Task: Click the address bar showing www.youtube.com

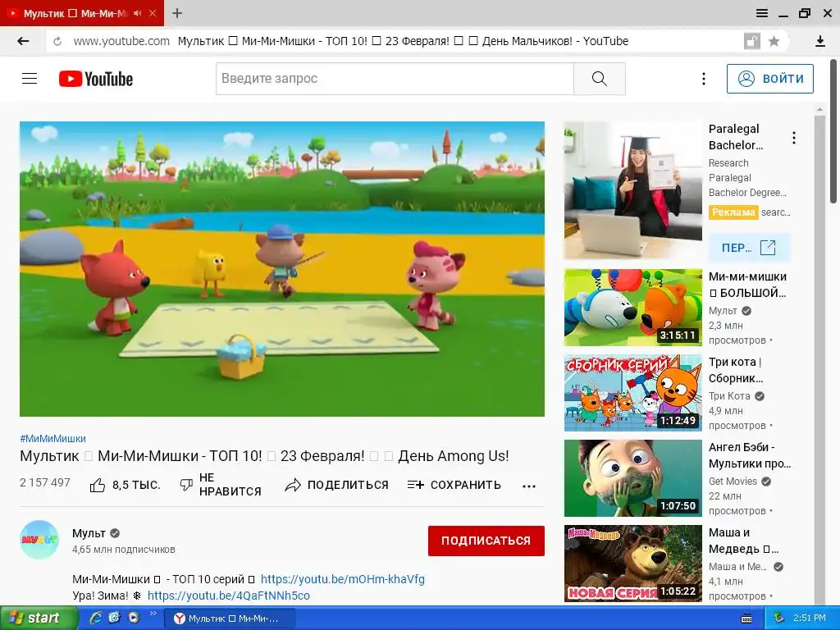Action: 121,41
